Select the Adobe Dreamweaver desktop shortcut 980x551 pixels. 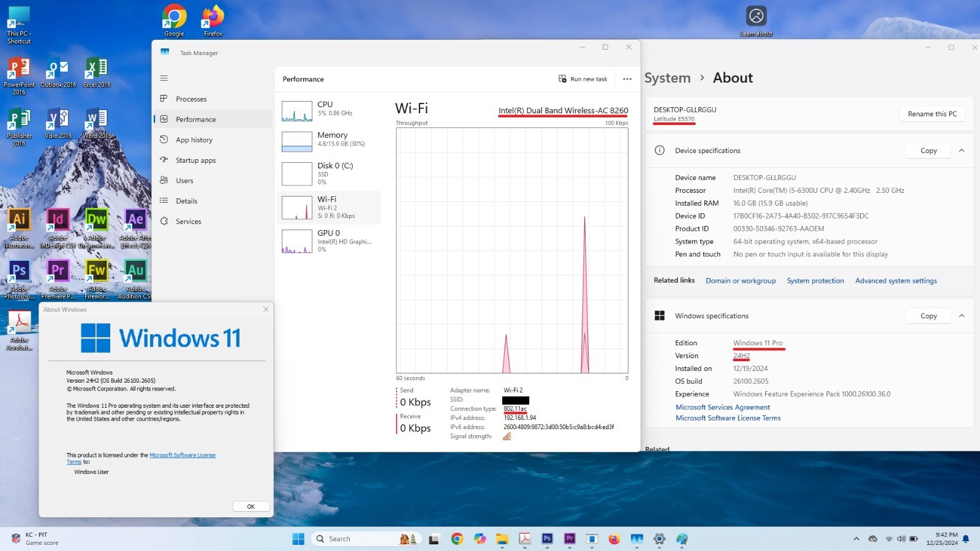coord(97,229)
